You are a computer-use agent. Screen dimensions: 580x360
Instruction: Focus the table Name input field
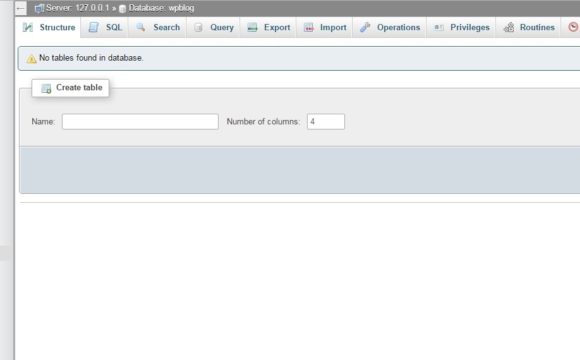click(140, 122)
